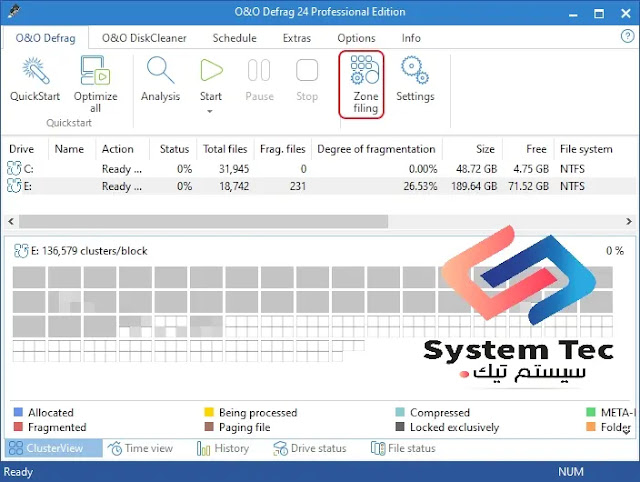Expand the Start button dropdown arrow
Viewport: 640px width, 482px height.
[x=210, y=111]
